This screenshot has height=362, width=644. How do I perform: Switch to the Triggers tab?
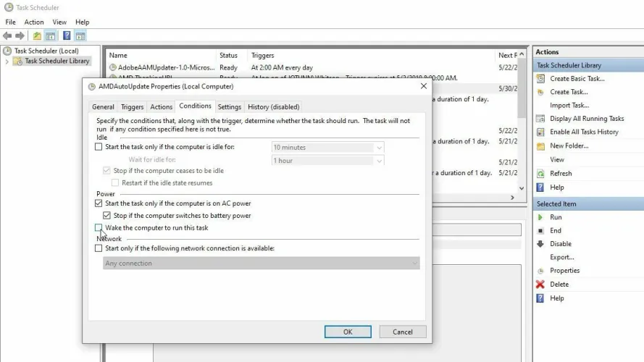click(x=132, y=107)
